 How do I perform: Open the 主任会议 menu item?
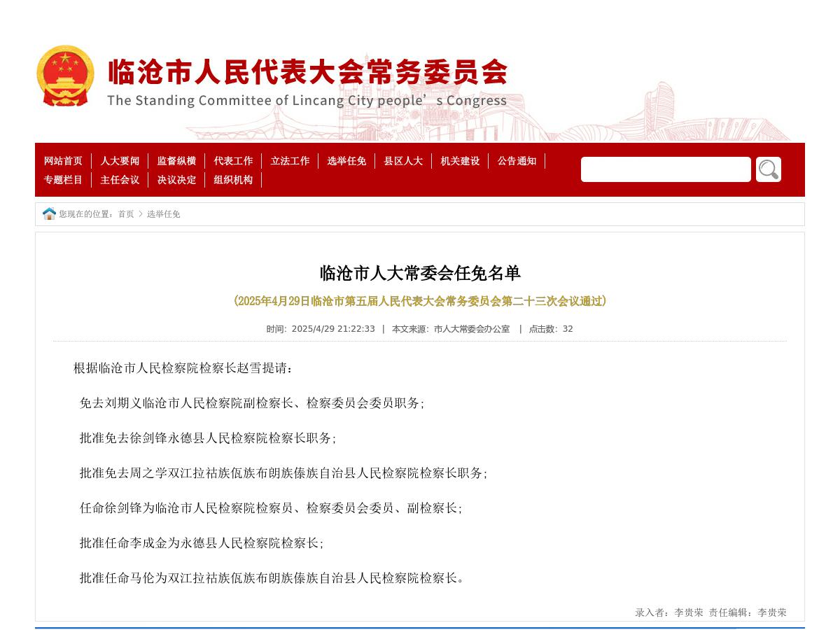click(x=120, y=180)
